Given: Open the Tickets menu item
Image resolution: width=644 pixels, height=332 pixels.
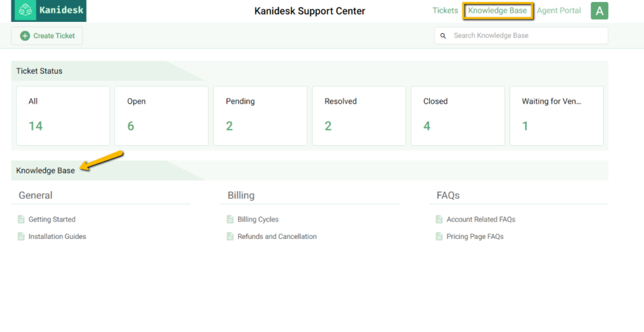Looking at the screenshot, I should [445, 11].
